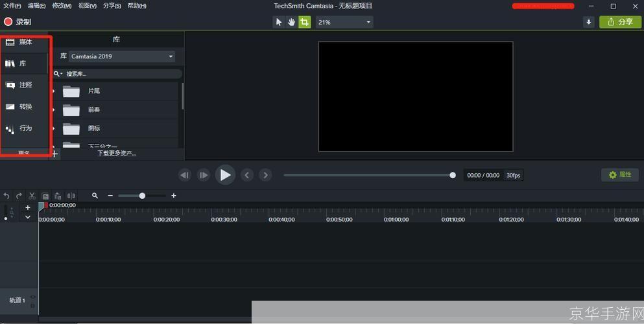Click the playback progress slider
Image resolution: width=644 pixels, height=324 pixels.
[370, 175]
